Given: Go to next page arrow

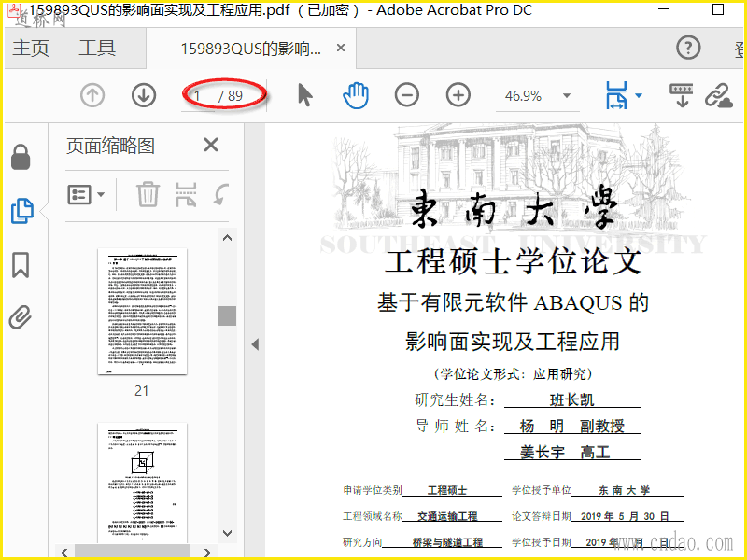Looking at the screenshot, I should pos(144,95).
